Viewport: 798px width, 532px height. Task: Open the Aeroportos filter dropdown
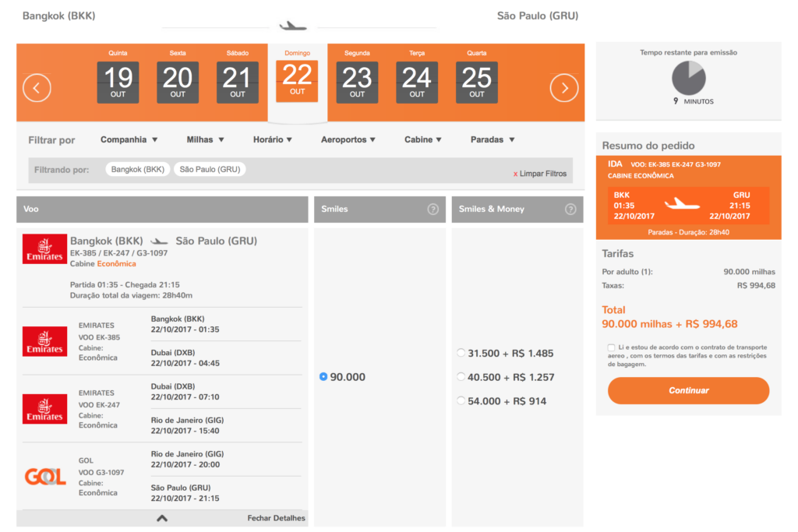point(348,139)
